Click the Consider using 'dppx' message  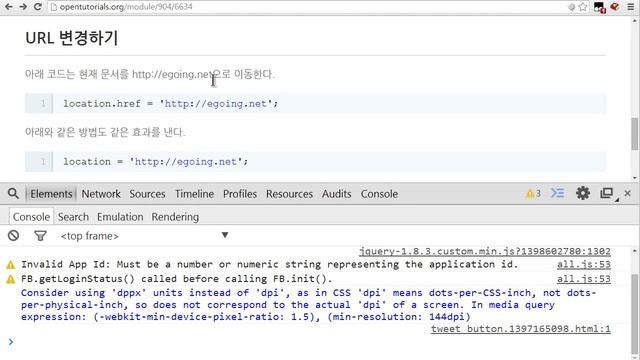click(308, 304)
